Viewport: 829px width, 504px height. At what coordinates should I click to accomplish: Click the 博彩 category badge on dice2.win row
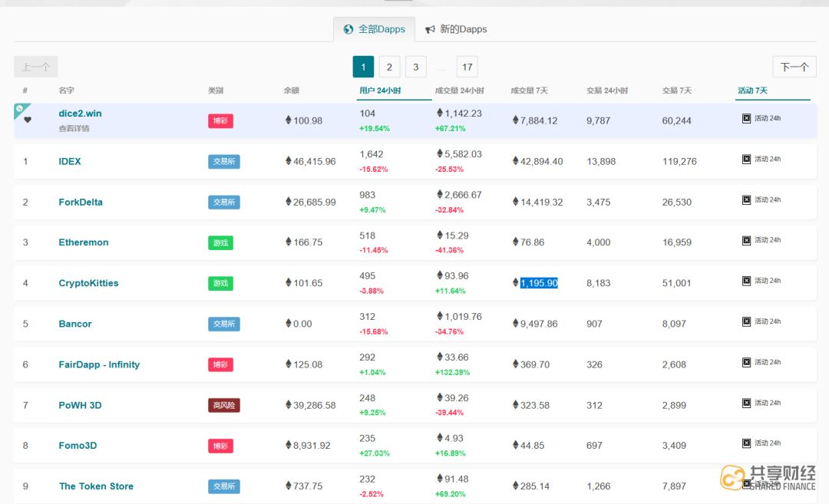[220, 121]
